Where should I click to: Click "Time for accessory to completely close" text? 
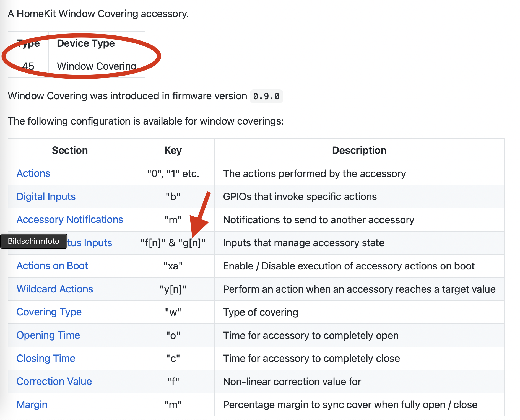click(x=311, y=359)
